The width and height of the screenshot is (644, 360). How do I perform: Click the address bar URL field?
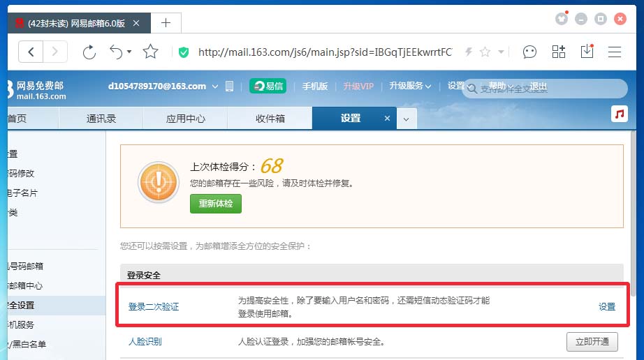(x=325, y=52)
